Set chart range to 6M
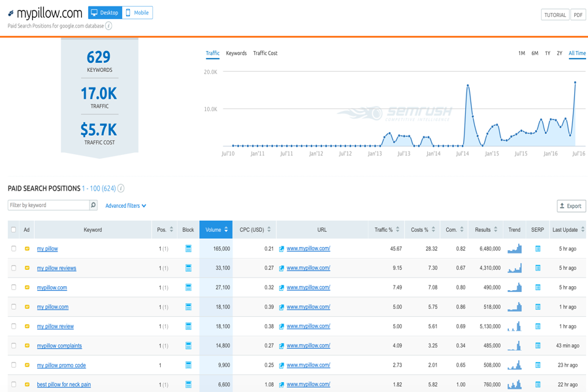Viewport: 588px width, 392px height. click(534, 54)
